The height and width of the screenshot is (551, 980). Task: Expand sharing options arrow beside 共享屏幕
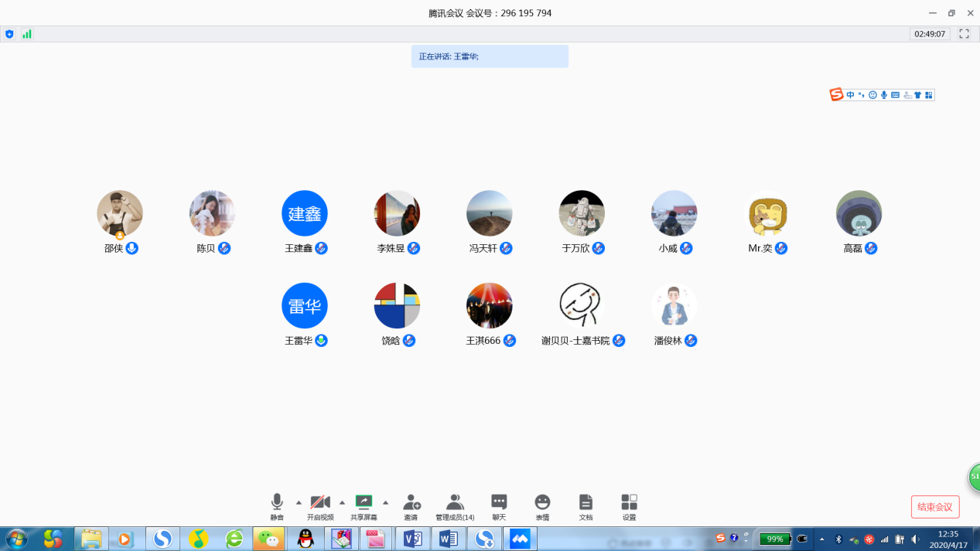point(385,502)
